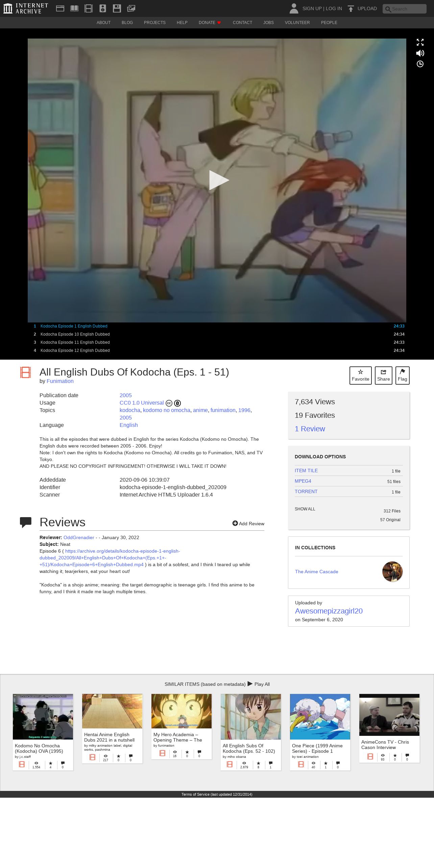Open the 1996 topic link
This screenshot has width=434, height=868.
click(x=244, y=410)
